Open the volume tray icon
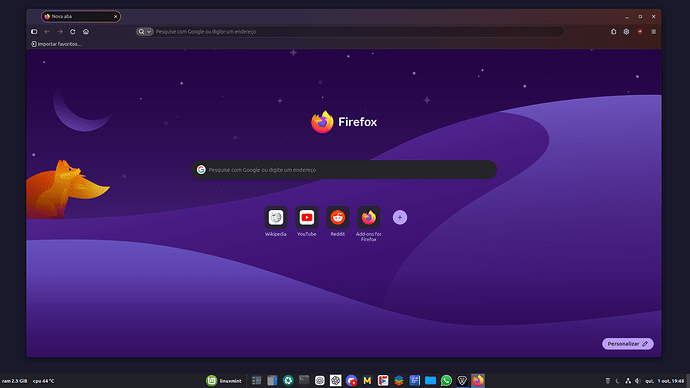690x388 pixels. pos(637,381)
